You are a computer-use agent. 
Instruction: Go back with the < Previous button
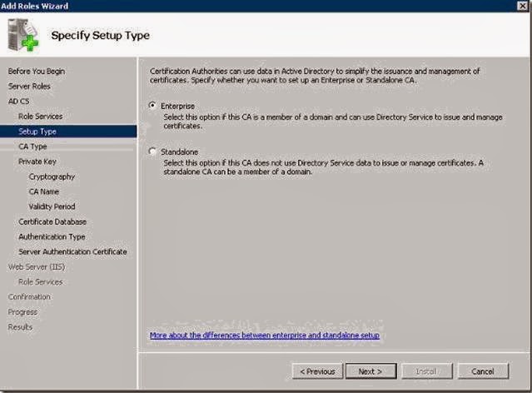click(x=317, y=371)
